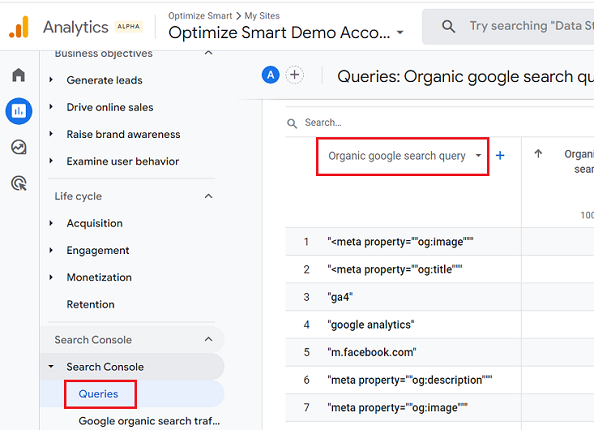Click the Optimize Smart breadcrumb link

[200, 16]
